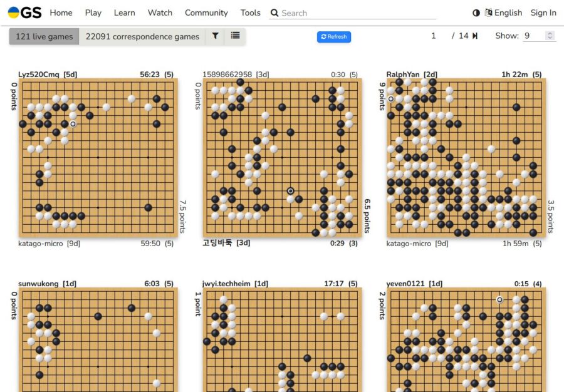Click the Show count stepper up arrow
The width and height of the screenshot is (564, 392).
tap(549, 33)
